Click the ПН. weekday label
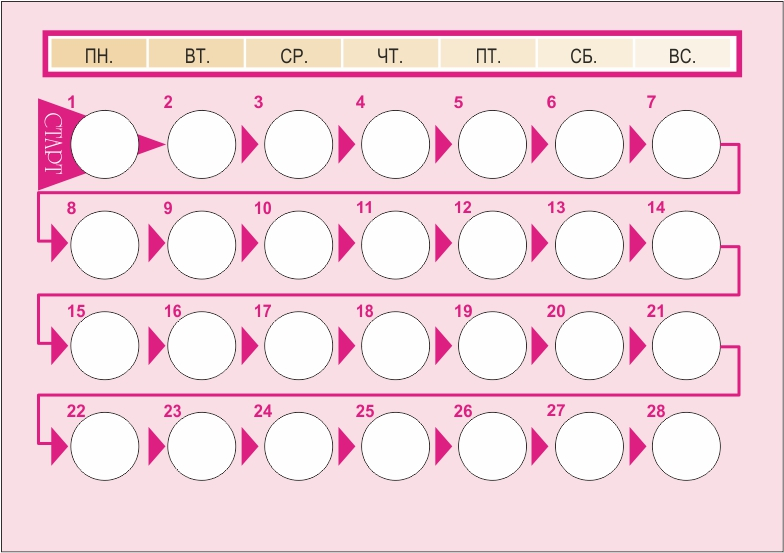 (x=99, y=54)
